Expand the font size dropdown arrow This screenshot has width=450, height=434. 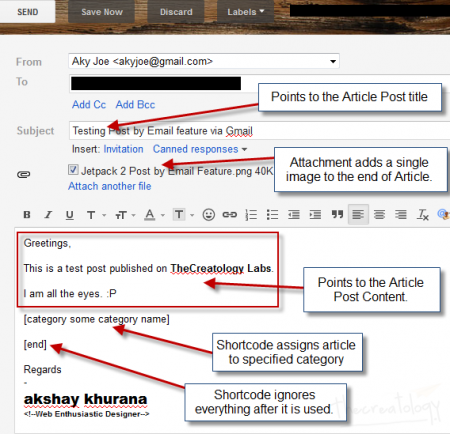coord(134,215)
